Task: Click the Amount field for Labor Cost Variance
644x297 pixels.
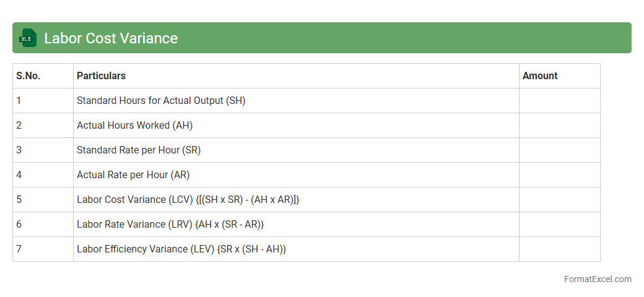Action: click(559, 199)
